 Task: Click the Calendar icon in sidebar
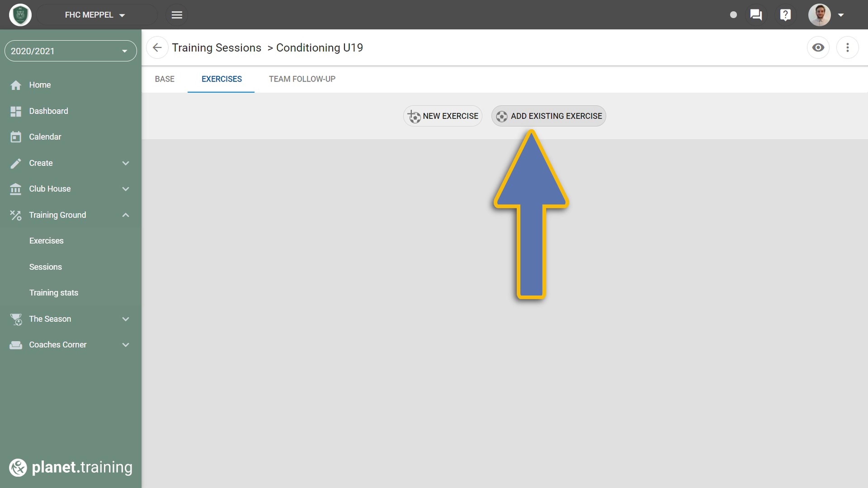16,137
